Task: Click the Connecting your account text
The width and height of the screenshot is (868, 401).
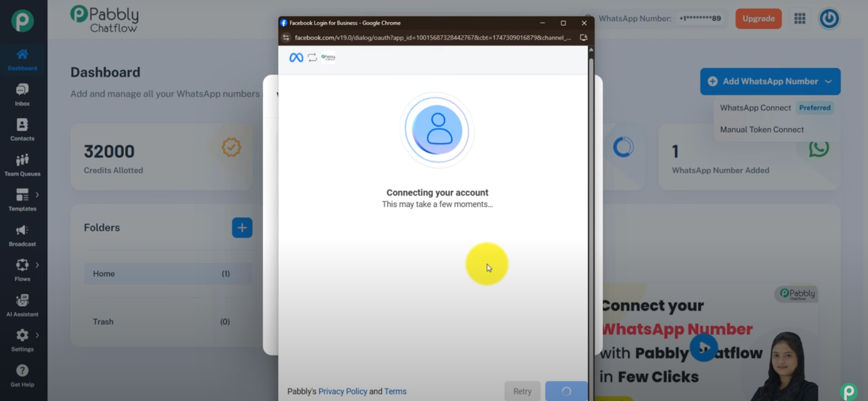Action: [x=437, y=193]
